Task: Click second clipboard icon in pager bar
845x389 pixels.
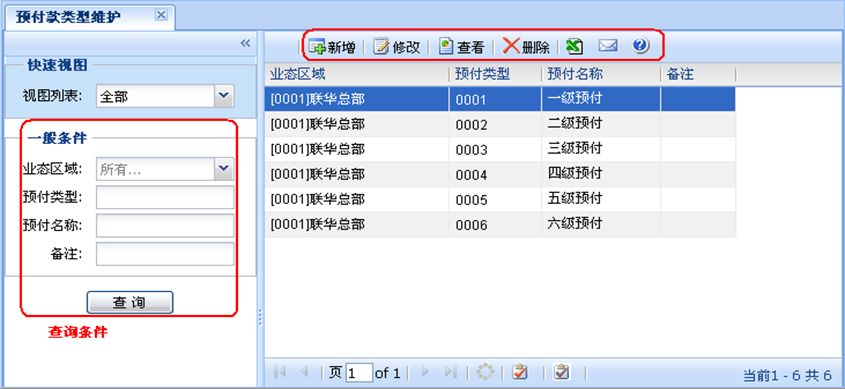Action: (x=562, y=372)
